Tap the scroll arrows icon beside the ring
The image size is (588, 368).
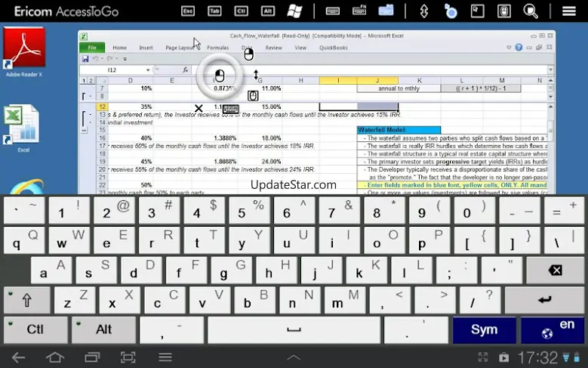256,75
